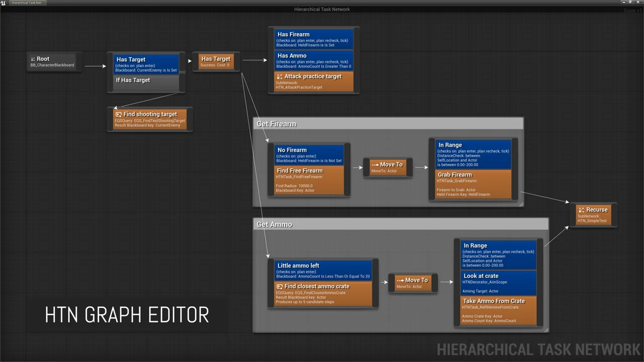Select the Get Ammo comment box header
The width and height of the screenshot is (644, 362).
(275, 225)
